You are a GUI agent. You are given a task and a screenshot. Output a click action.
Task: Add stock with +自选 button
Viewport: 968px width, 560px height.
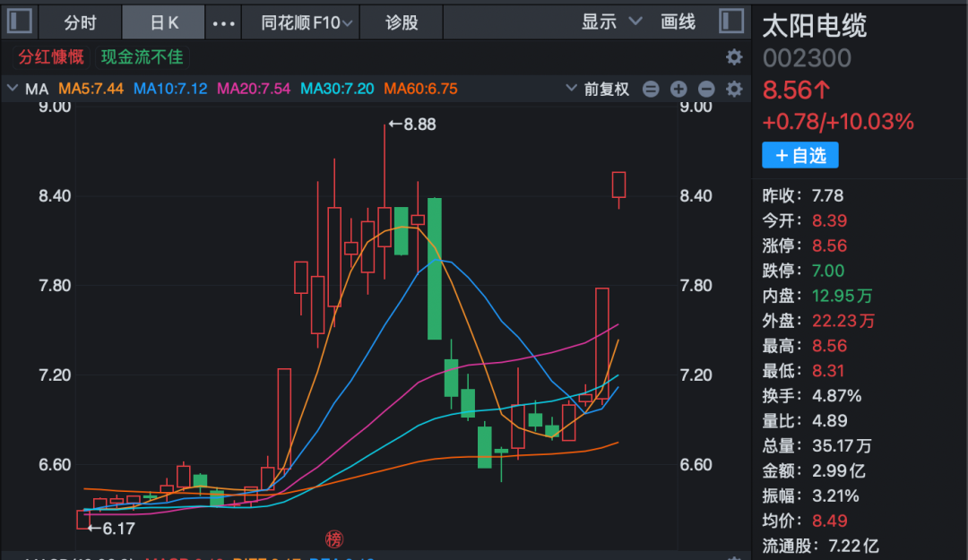point(799,155)
